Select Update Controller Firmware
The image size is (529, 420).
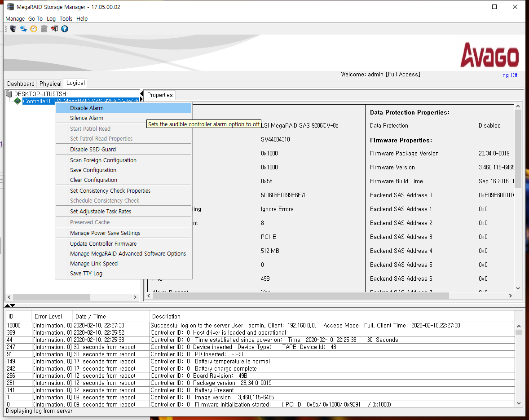[124, 243]
